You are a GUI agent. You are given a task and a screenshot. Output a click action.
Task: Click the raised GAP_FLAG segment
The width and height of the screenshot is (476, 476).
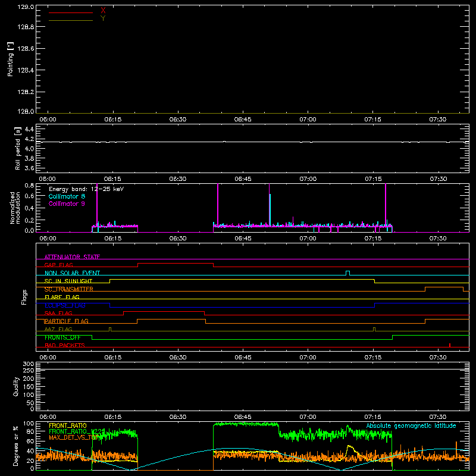176,264
